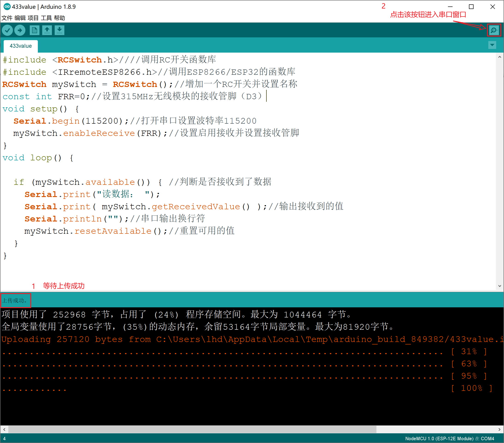Click the New sketch icon
The image size is (504, 443).
pos(35,30)
